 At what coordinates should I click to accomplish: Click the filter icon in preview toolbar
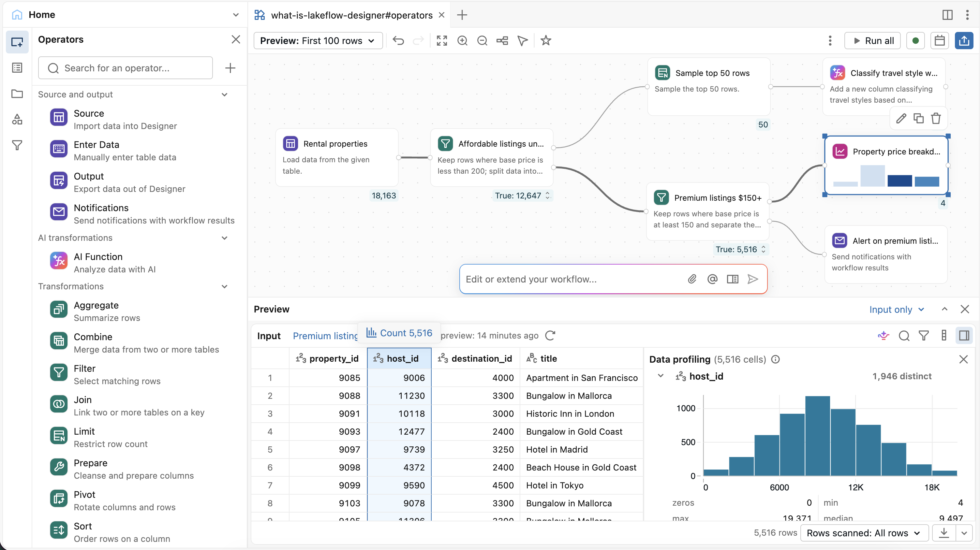924,336
